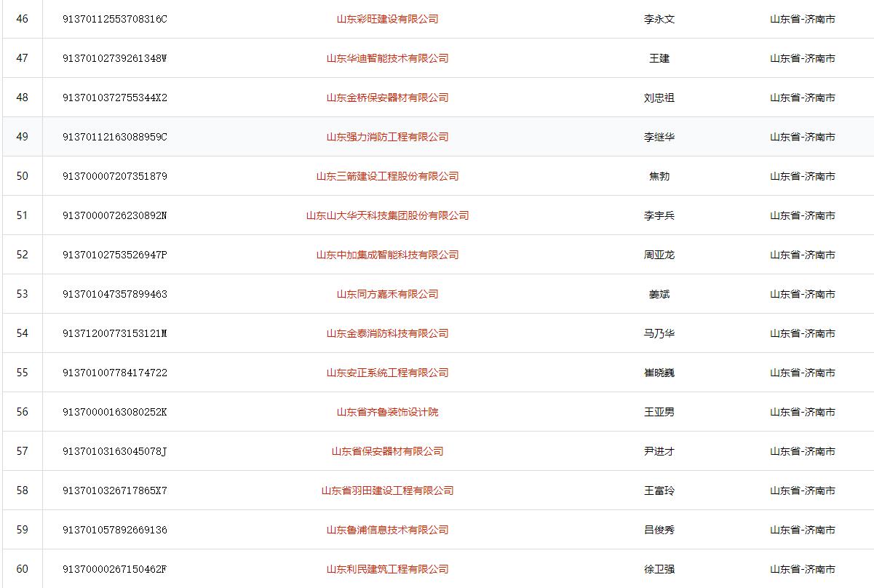Open 山东同方嘉禾有限公司 company page
The image size is (874, 588).
tap(387, 294)
